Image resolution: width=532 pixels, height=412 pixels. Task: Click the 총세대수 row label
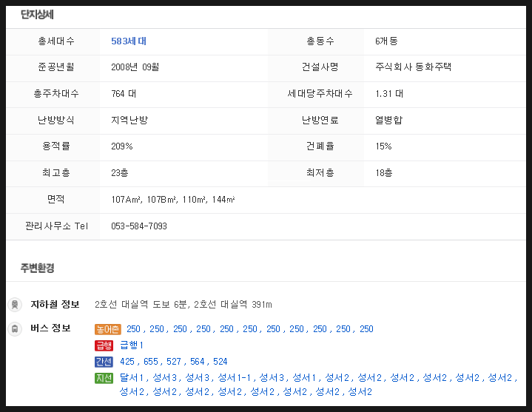pos(56,41)
